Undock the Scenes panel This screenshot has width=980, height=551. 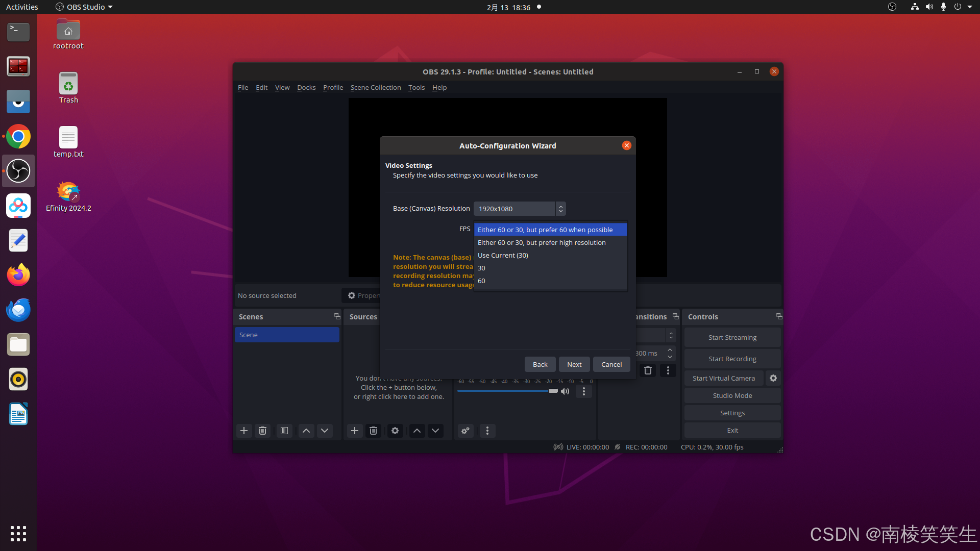pos(337,316)
